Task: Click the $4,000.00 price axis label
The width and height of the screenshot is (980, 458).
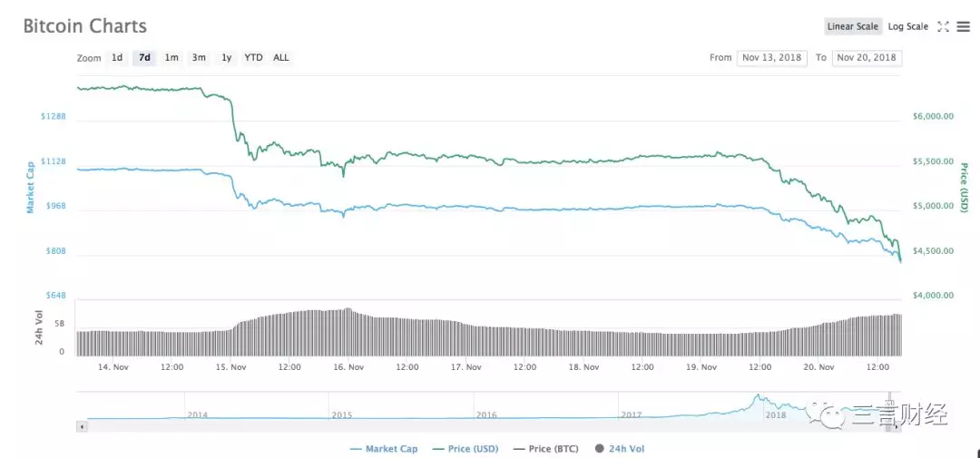Action: tap(931, 295)
